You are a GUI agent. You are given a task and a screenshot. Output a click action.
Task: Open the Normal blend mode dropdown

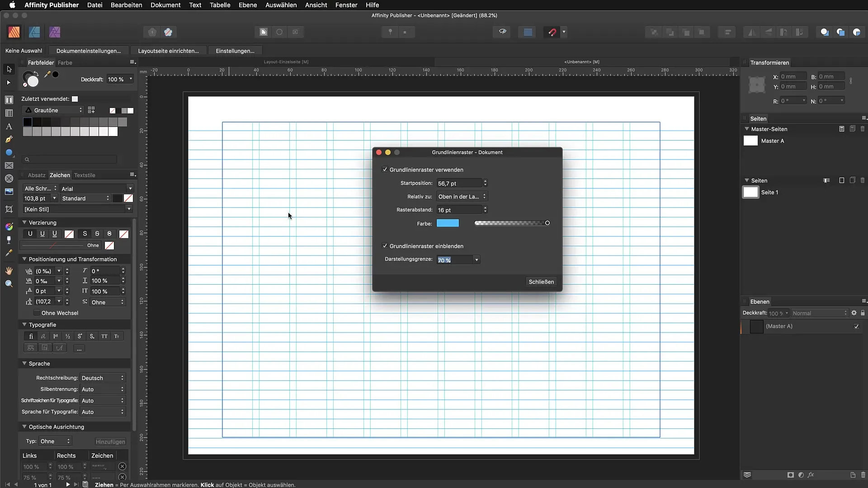[820, 313]
